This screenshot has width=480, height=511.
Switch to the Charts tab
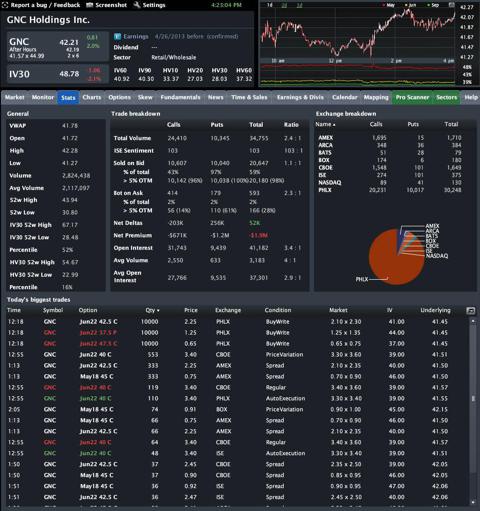pyautogui.click(x=92, y=97)
